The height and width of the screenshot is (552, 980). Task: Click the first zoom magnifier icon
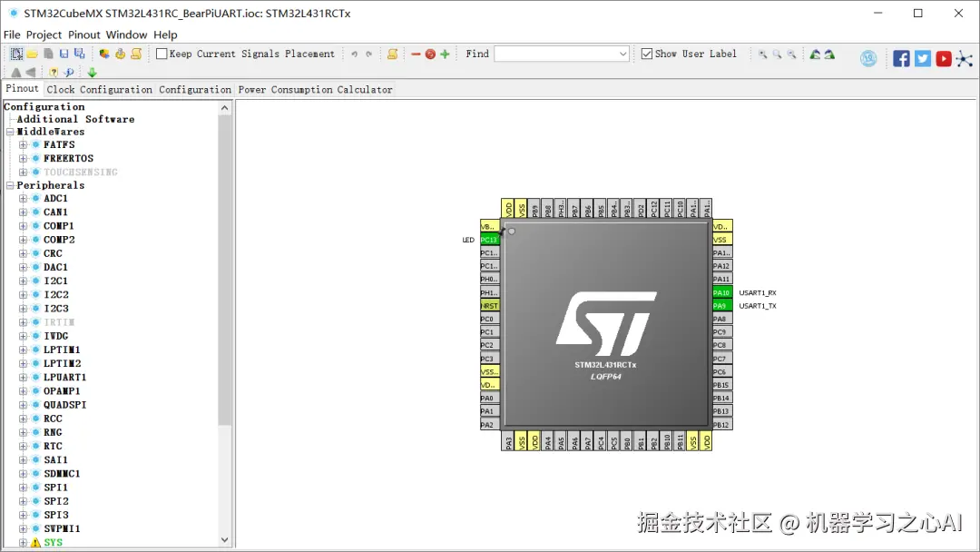762,54
